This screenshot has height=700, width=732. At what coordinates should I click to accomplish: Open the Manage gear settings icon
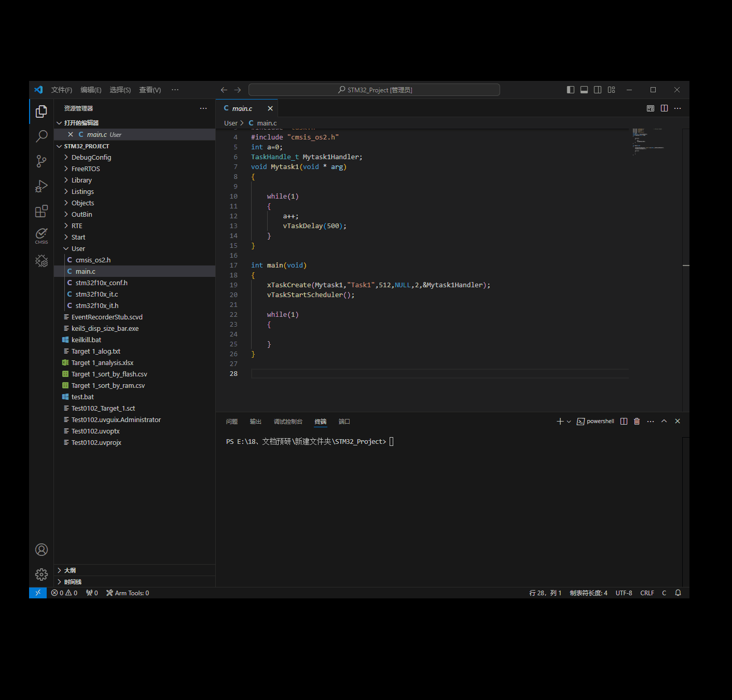point(42,574)
